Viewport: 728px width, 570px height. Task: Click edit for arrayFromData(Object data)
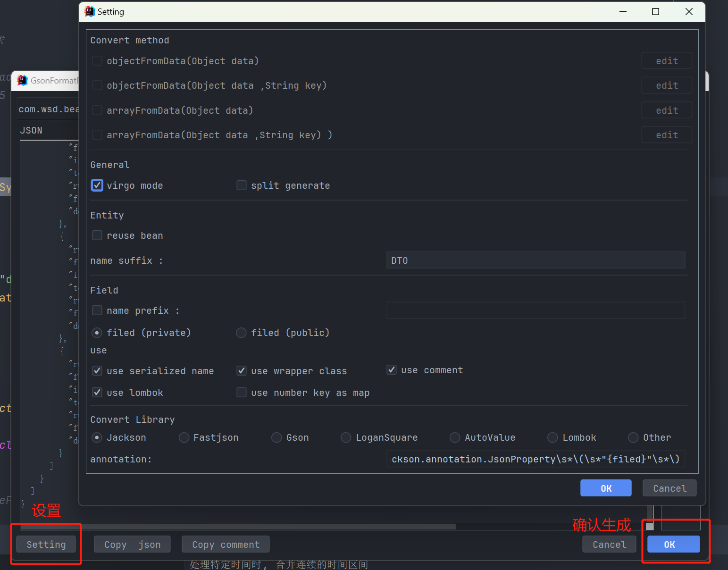tap(667, 110)
